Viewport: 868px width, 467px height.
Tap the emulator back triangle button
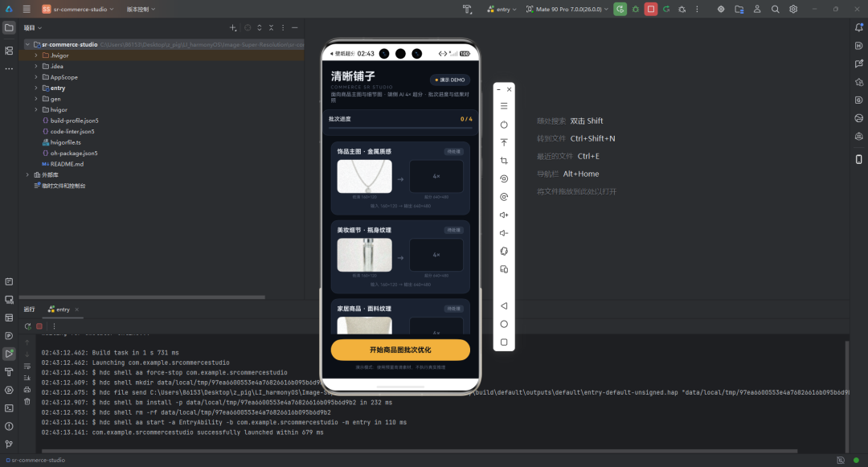[504, 306]
